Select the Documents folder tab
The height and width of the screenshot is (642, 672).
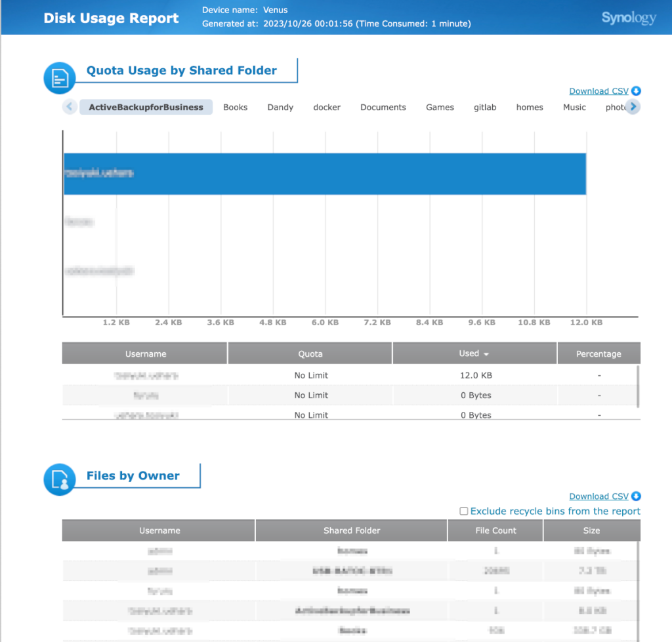(383, 107)
